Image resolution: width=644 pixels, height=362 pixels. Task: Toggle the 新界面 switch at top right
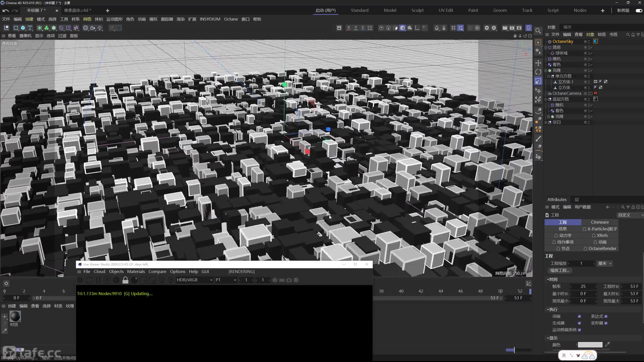pos(639,11)
